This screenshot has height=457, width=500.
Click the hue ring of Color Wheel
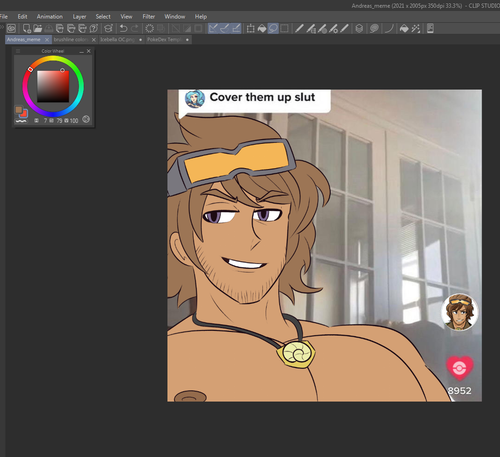[x=53, y=59]
